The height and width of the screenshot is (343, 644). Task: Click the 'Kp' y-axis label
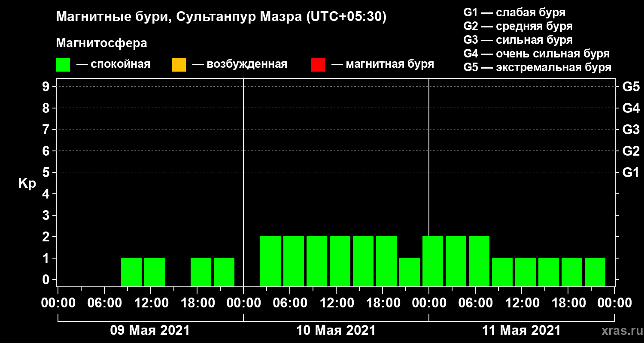click(27, 184)
